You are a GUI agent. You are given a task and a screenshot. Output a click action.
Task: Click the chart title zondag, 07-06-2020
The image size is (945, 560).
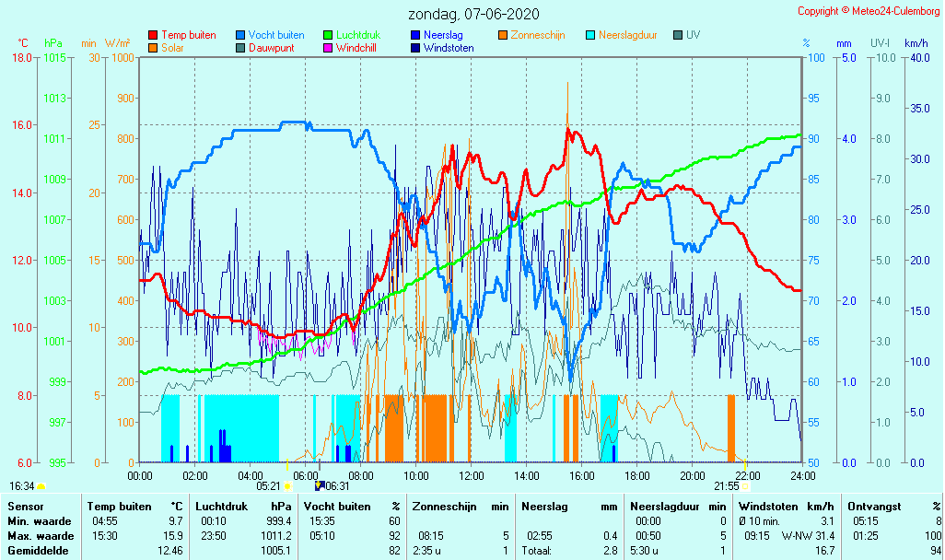point(474,15)
